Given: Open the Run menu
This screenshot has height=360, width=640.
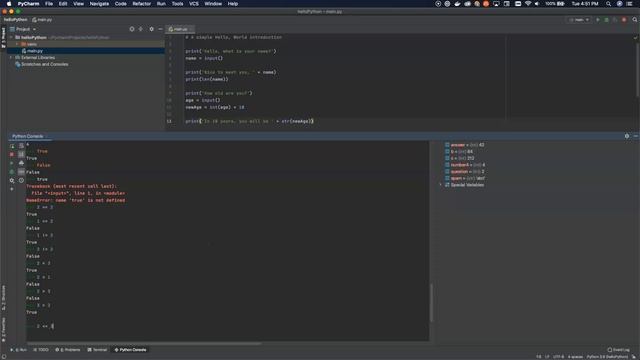Looking at the screenshot, I should pyautogui.click(x=161, y=4).
